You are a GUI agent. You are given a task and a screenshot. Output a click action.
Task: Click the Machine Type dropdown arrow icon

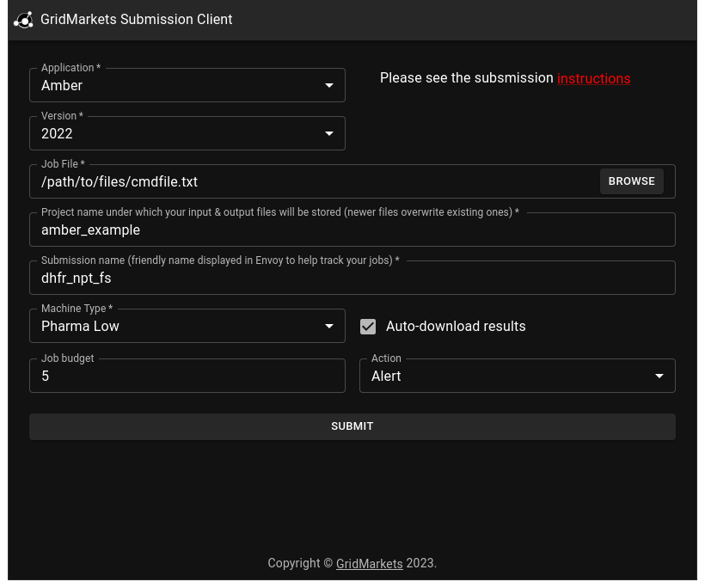point(329,327)
